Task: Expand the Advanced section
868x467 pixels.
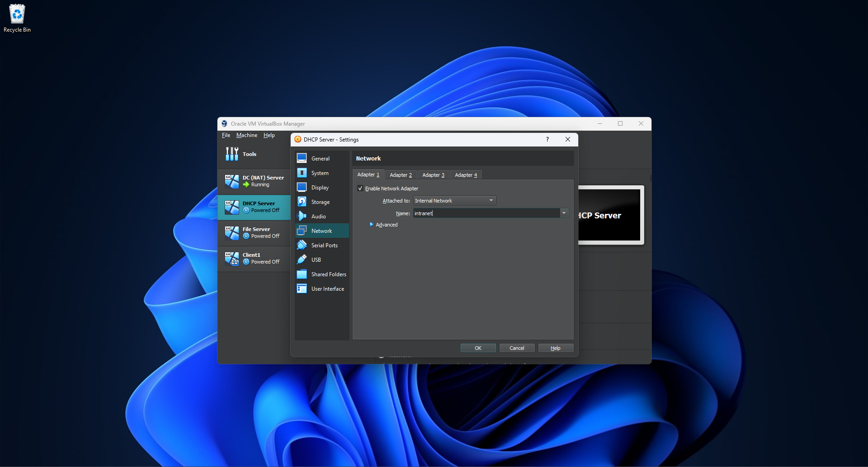Action: point(384,225)
